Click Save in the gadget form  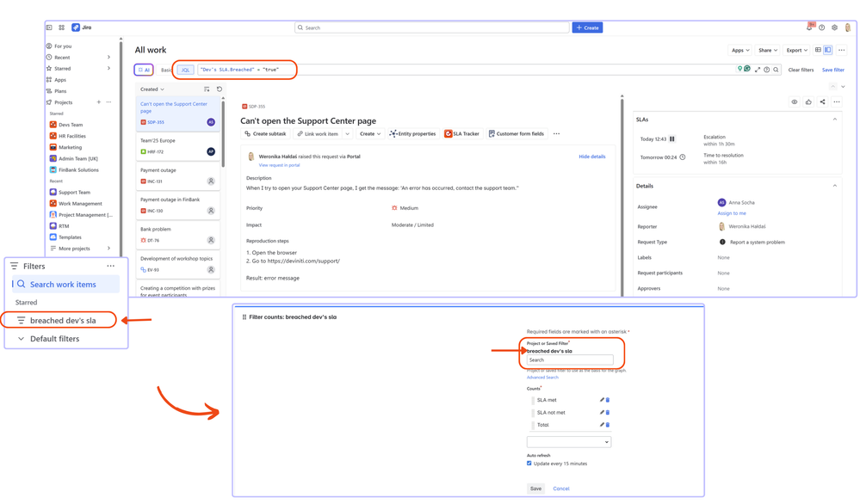tap(535, 489)
